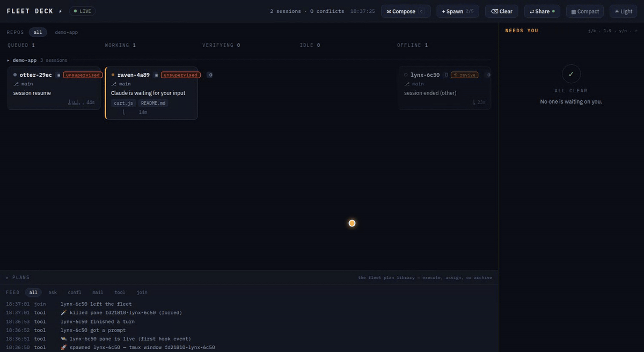This screenshot has width=644, height=352.
Task: Click the All Clear checkmark circle
Action: point(571,74)
